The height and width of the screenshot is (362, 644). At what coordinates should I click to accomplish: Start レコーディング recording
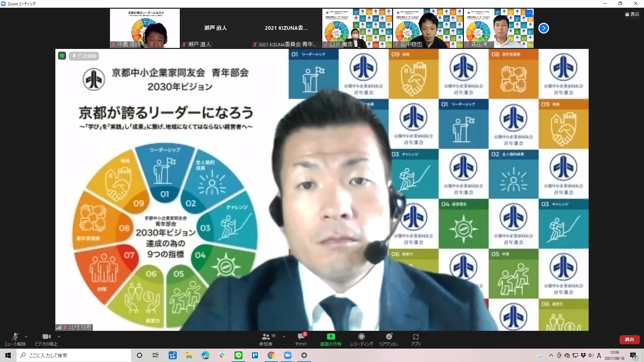click(x=361, y=339)
